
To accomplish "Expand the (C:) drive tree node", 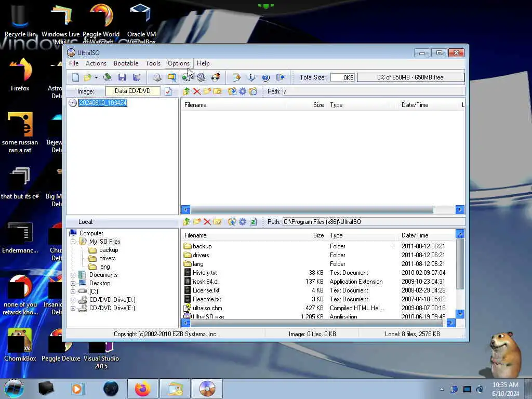I will click(73, 291).
